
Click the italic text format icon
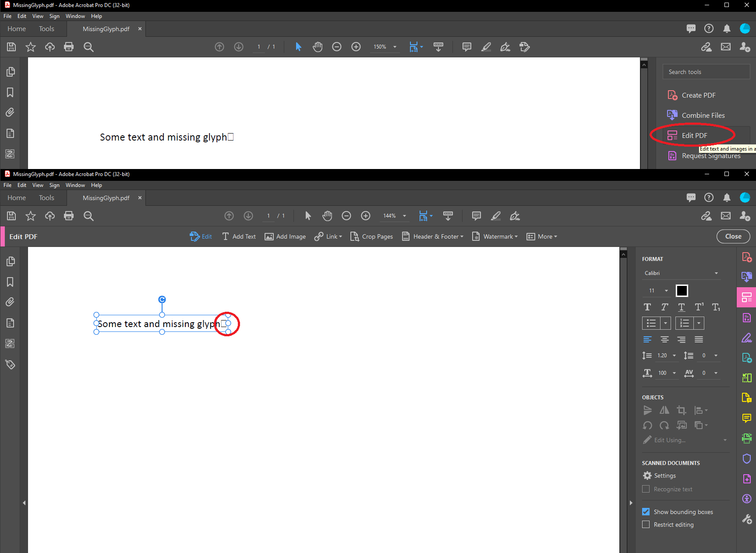click(x=664, y=307)
